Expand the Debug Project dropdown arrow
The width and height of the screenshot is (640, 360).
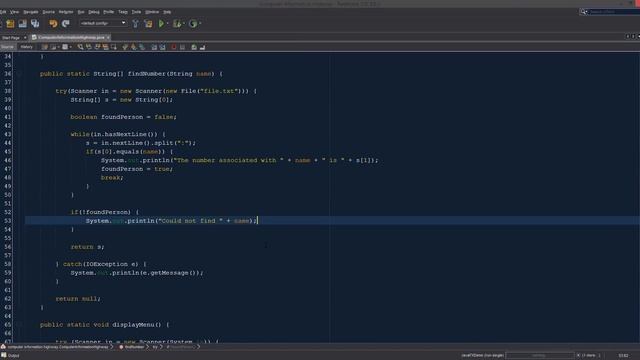tap(184, 24)
